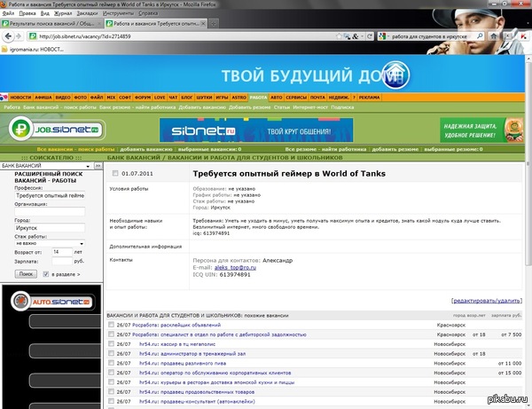Viewport: 532px width, 409px height.
Task: Click 'добавить вакансию' link in green bar
Action: click(x=146, y=149)
